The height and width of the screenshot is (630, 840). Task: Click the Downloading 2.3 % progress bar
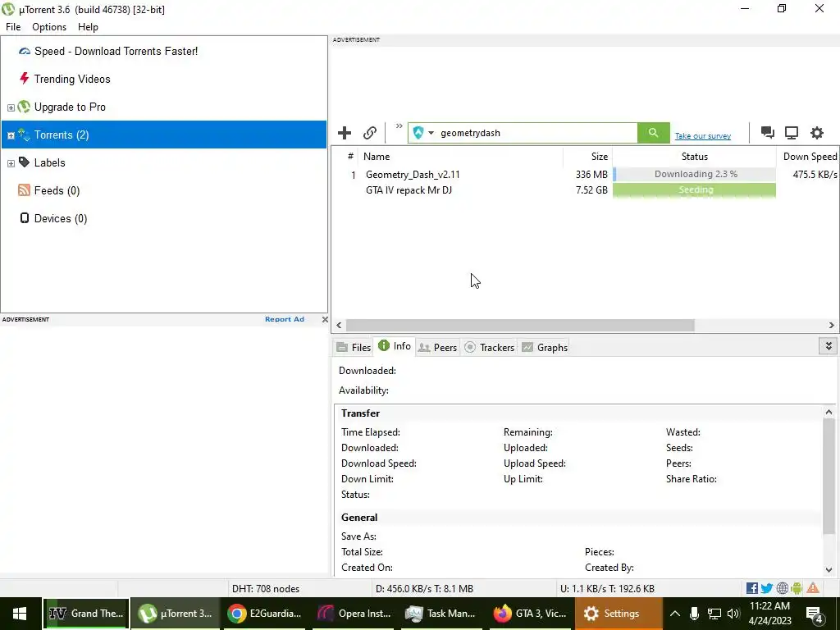click(694, 174)
